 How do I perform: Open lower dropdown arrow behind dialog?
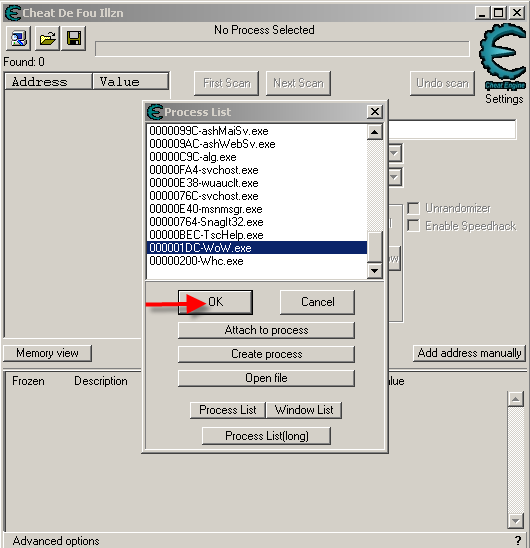pos(395,177)
